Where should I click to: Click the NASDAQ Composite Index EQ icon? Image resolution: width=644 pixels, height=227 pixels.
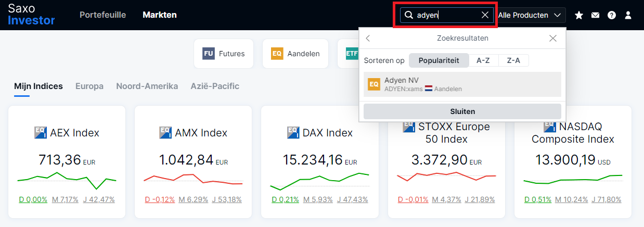pos(550,127)
